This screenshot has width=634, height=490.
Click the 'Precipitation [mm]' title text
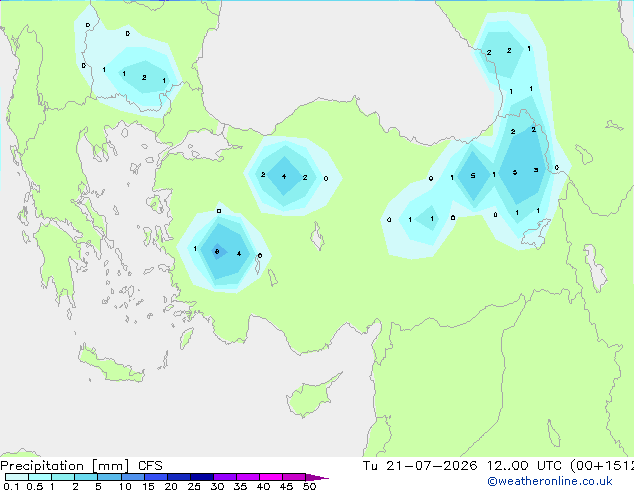(65, 466)
